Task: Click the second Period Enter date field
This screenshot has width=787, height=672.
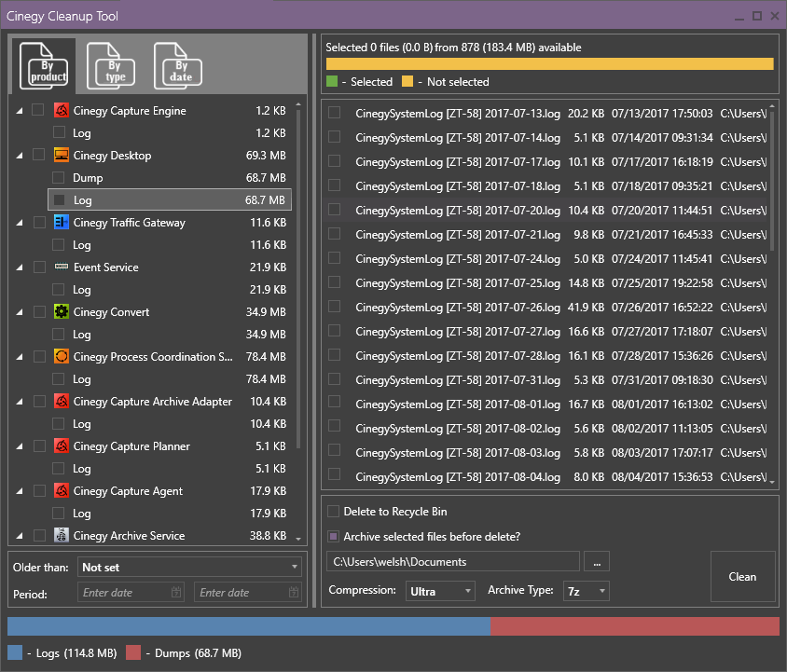Action: coord(248,593)
